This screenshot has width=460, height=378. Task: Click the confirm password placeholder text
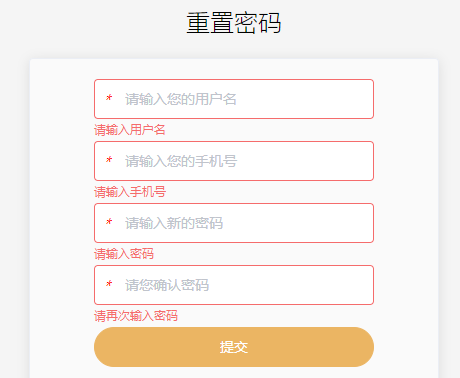click(167, 285)
